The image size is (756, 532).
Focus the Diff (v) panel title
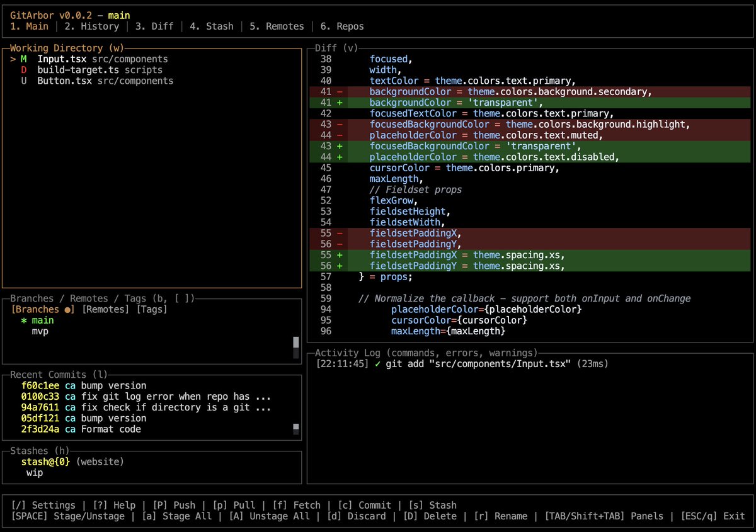click(336, 48)
